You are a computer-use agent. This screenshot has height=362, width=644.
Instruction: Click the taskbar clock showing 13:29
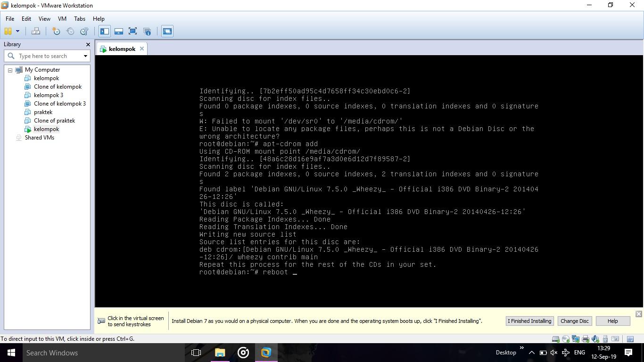pyautogui.click(x=604, y=353)
